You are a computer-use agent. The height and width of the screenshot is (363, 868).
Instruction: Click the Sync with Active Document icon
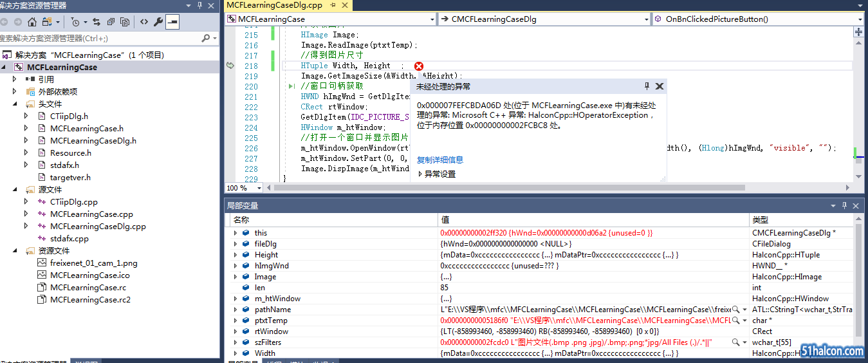(x=97, y=22)
